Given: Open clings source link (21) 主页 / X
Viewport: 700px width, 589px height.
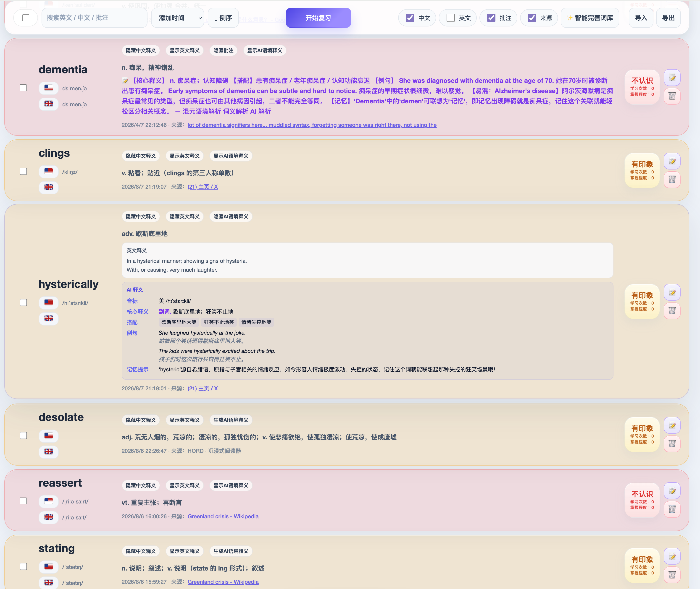Looking at the screenshot, I should click(203, 187).
